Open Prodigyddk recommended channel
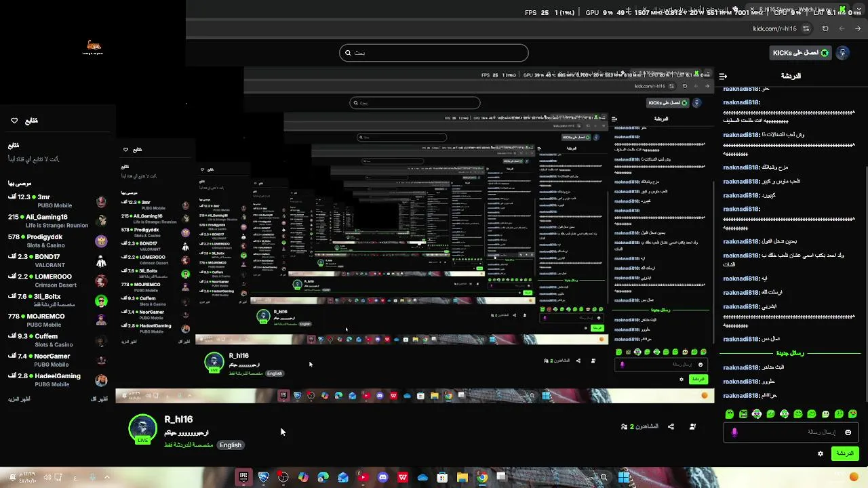The height and width of the screenshot is (488, 868). click(x=58, y=241)
